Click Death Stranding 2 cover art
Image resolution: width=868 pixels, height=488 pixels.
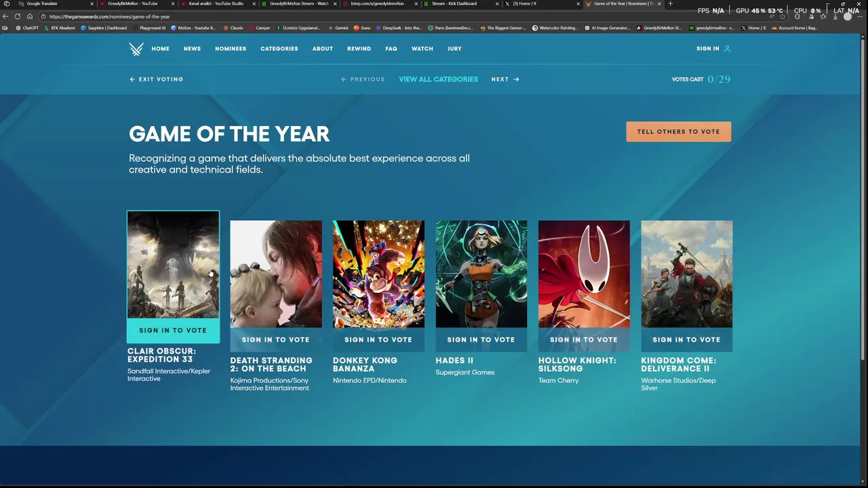pos(276,274)
